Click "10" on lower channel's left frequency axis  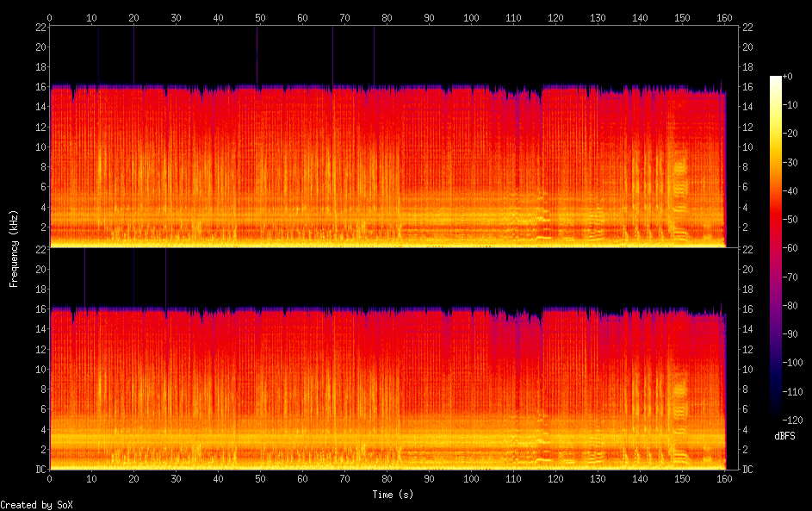[x=41, y=369]
